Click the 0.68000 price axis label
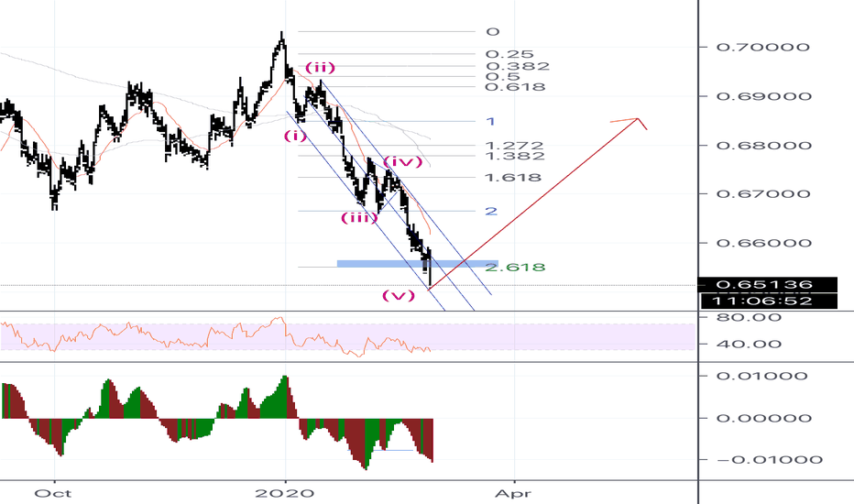 (763, 145)
